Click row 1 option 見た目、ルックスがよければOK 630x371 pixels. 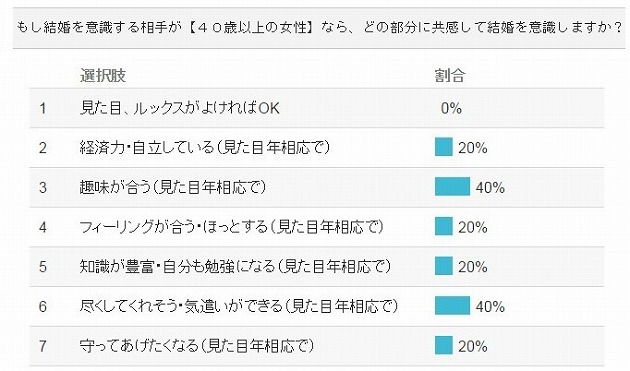coord(180,108)
